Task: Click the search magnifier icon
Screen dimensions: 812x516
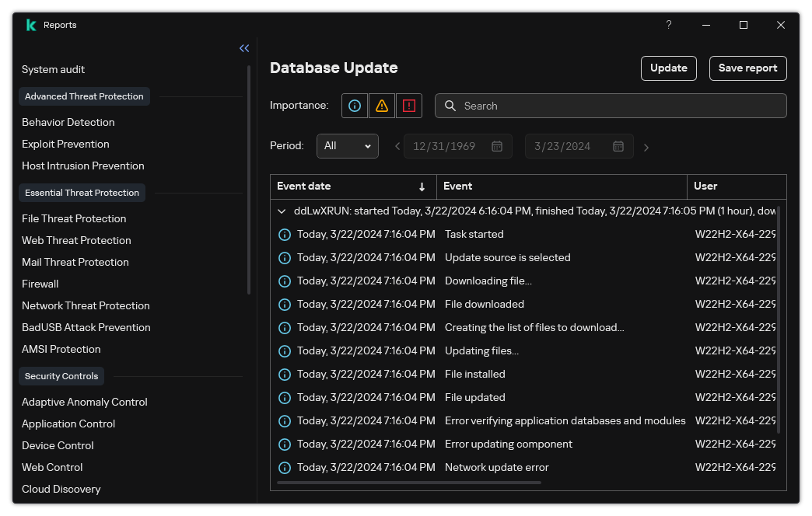Action: click(x=450, y=106)
